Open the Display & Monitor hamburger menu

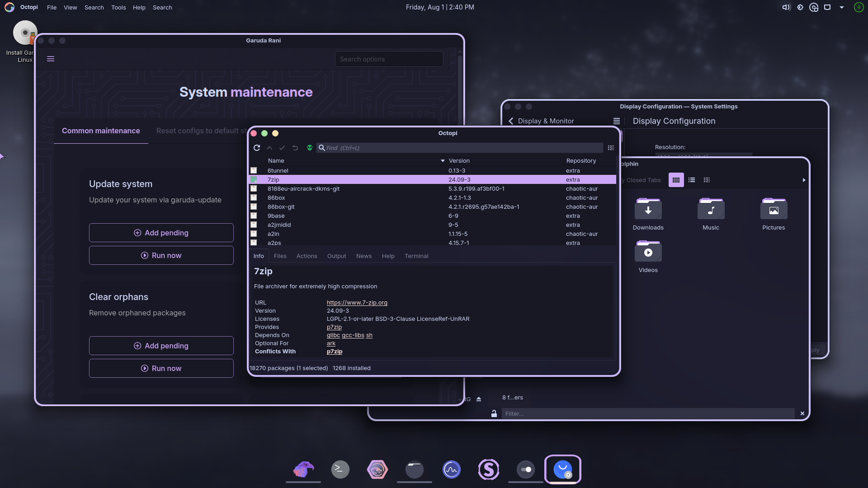point(616,121)
